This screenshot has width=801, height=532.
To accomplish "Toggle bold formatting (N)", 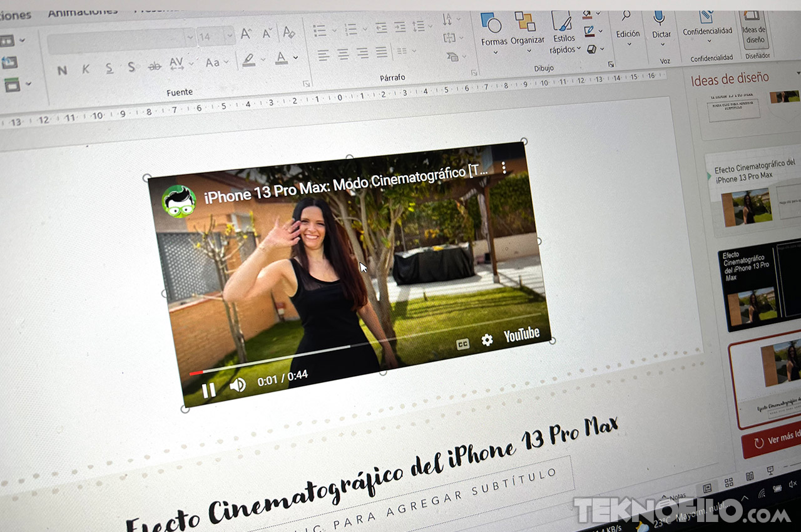I will [x=62, y=71].
